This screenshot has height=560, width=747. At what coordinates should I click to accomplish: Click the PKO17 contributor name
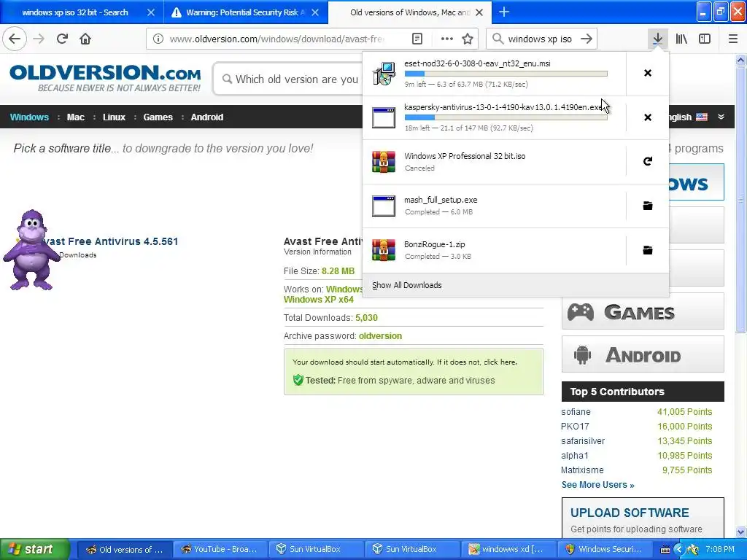pyautogui.click(x=575, y=427)
